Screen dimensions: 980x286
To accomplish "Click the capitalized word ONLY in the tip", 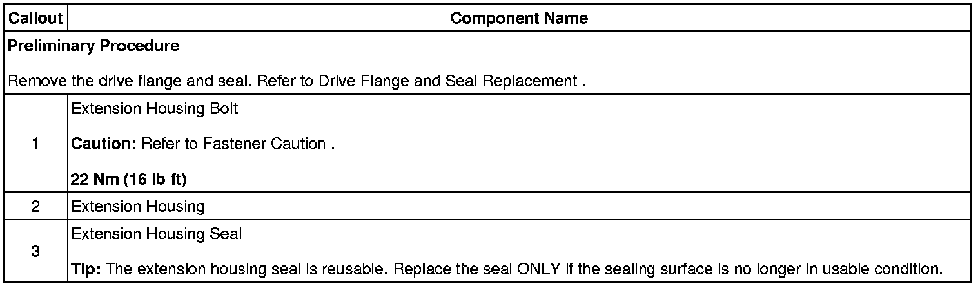I will click(536, 269).
